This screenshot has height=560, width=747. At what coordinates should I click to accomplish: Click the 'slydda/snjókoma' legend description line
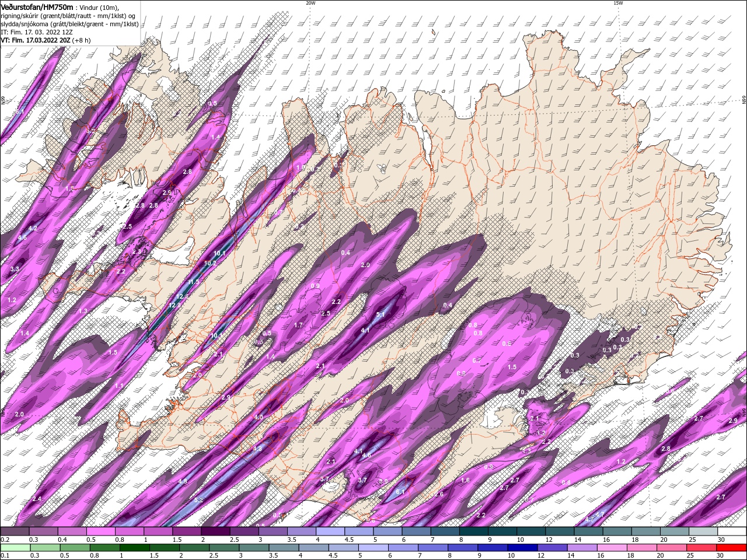[69, 24]
